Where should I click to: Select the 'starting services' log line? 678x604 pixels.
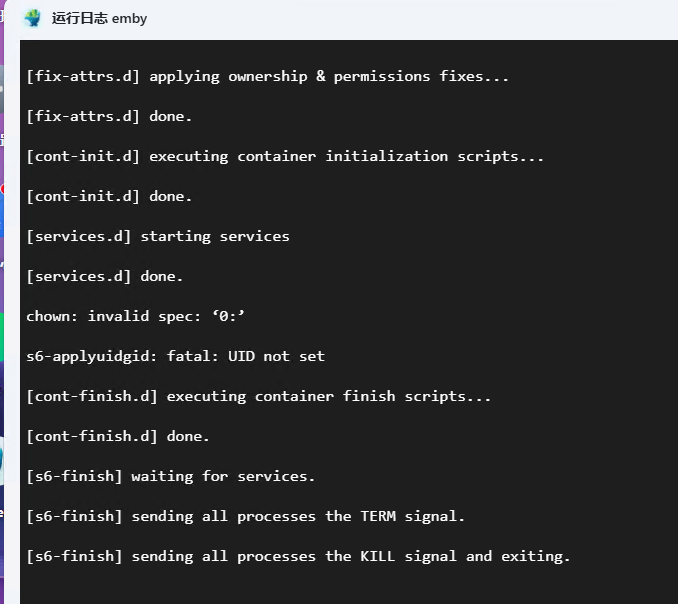click(158, 236)
